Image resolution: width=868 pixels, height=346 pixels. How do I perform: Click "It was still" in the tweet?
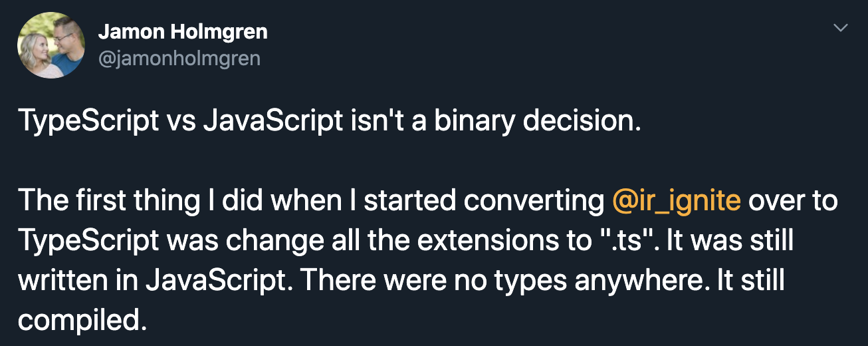click(x=729, y=241)
